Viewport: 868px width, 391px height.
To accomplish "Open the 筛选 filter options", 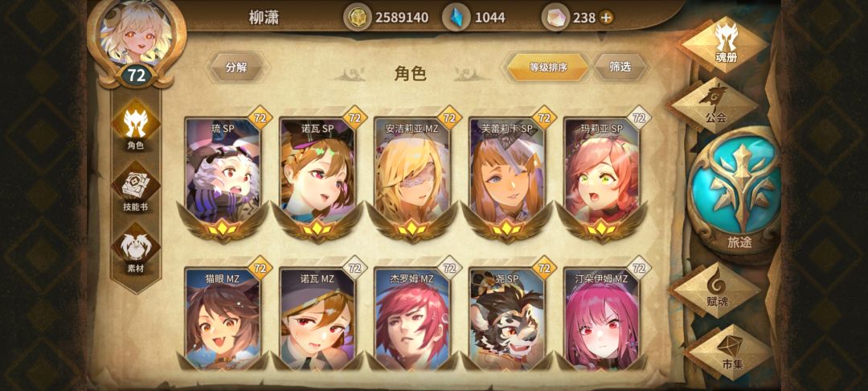I will 620,67.
